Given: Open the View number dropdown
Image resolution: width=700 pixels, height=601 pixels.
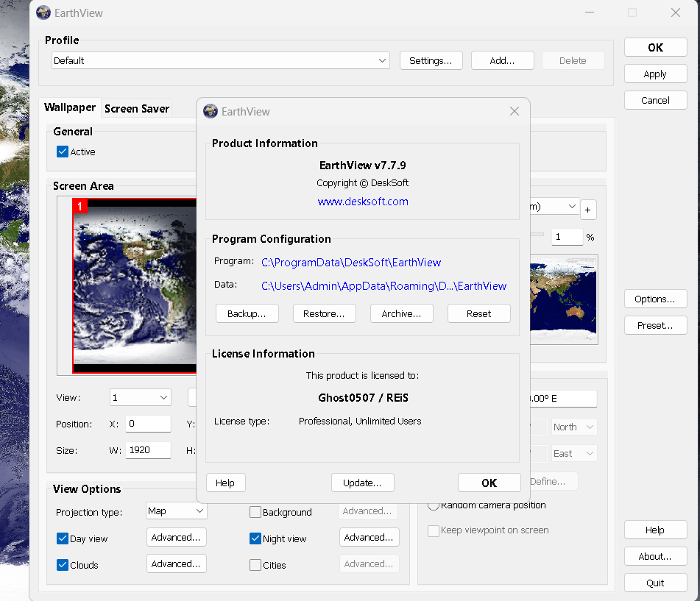Looking at the screenshot, I should click(141, 397).
